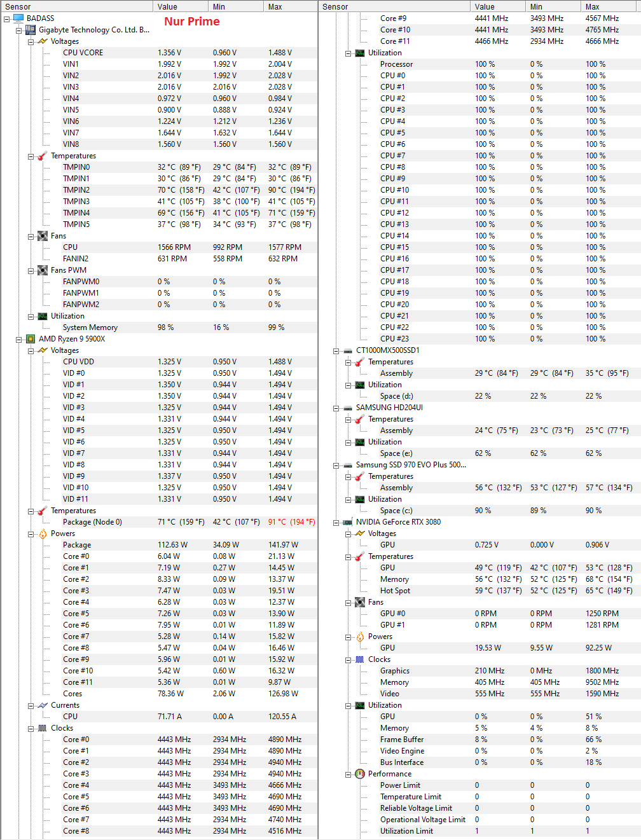This screenshot has height=840, width=641.
Task: Click the NVIDIA GeForce RTX 3080 card icon
Action: (348, 522)
